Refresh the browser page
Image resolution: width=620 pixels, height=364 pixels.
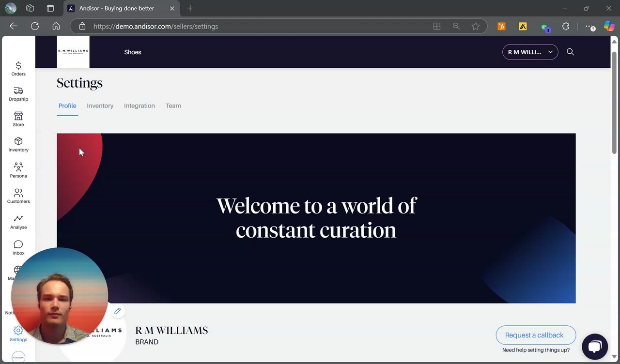35,26
